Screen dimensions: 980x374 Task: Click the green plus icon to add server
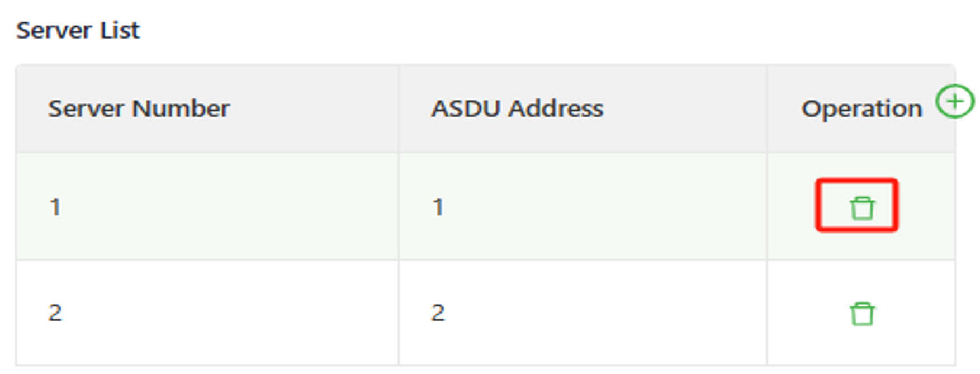(x=955, y=101)
